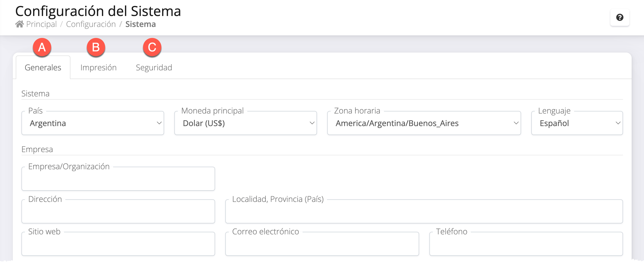Screen dimensions: 644x275
Task: Open the País dropdown showing Argentina
Action: [93, 123]
